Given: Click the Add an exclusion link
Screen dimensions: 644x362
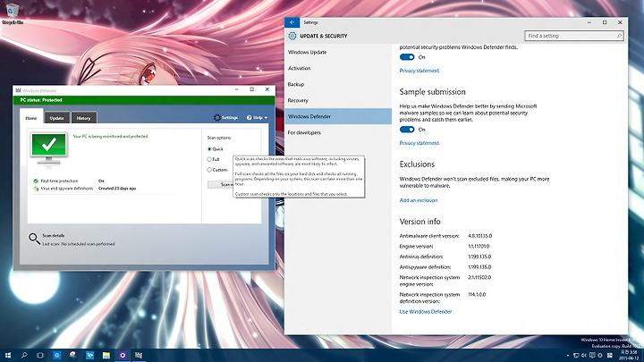Looking at the screenshot, I should pyautogui.click(x=419, y=200).
